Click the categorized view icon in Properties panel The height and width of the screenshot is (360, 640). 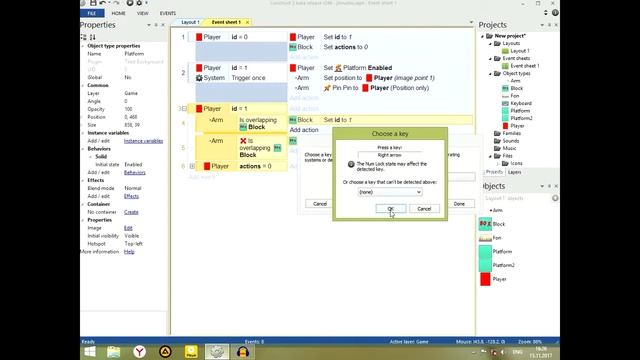click(84, 37)
